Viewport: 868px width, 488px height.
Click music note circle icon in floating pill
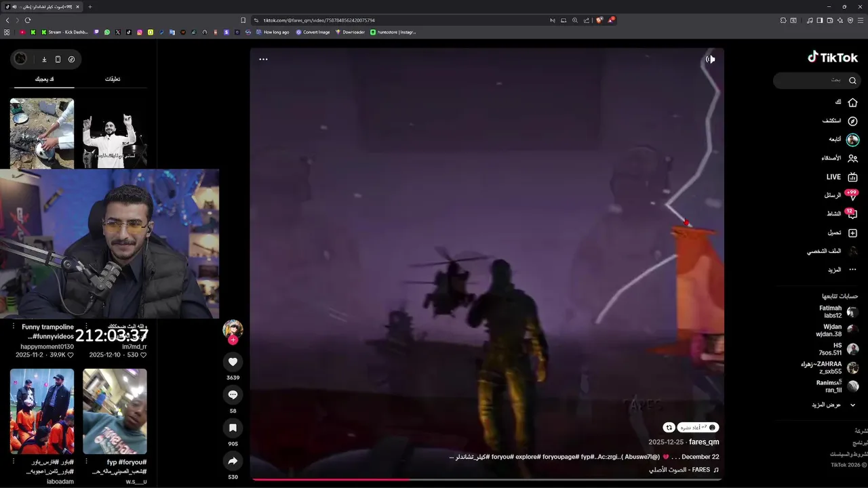71,60
